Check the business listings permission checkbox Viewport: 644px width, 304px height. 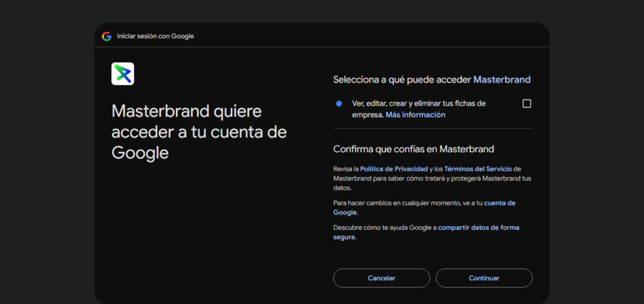pyautogui.click(x=527, y=104)
